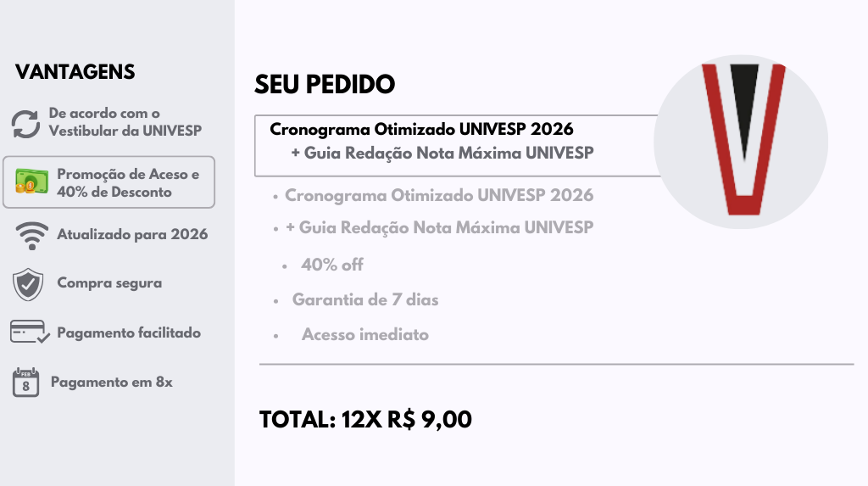Viewport: 868px width, 486px height.
Task: Click the VANTAGENS heading
Action: tap(75, 72)
